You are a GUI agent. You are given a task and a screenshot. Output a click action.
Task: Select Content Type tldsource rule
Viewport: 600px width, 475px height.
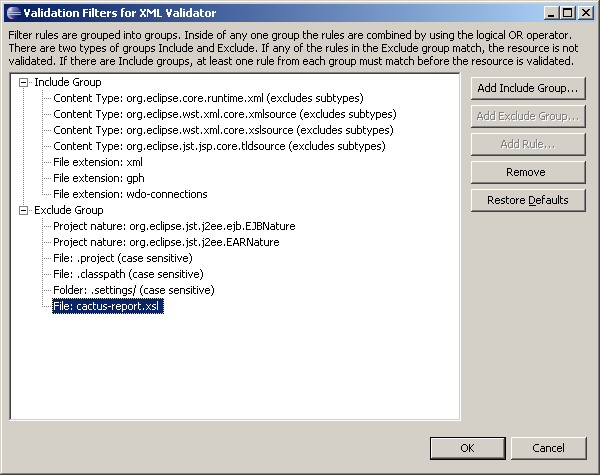click(x=219, y=146)
